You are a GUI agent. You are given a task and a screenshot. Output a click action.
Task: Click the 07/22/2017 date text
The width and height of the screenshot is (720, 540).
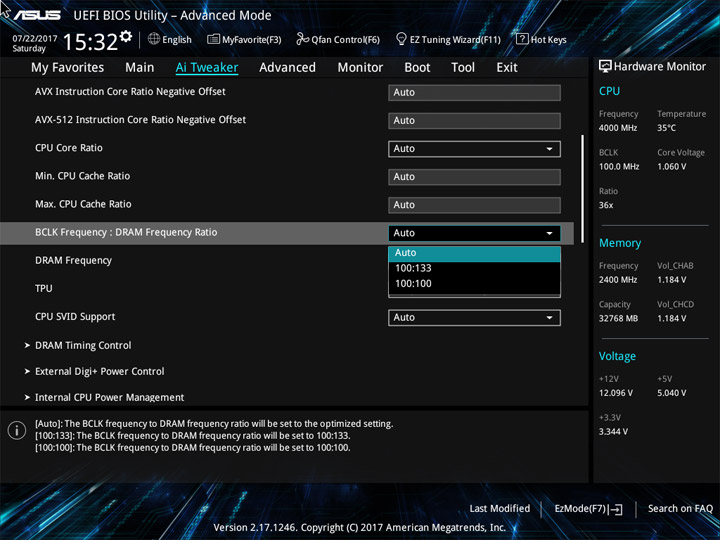tap(35, 39)
